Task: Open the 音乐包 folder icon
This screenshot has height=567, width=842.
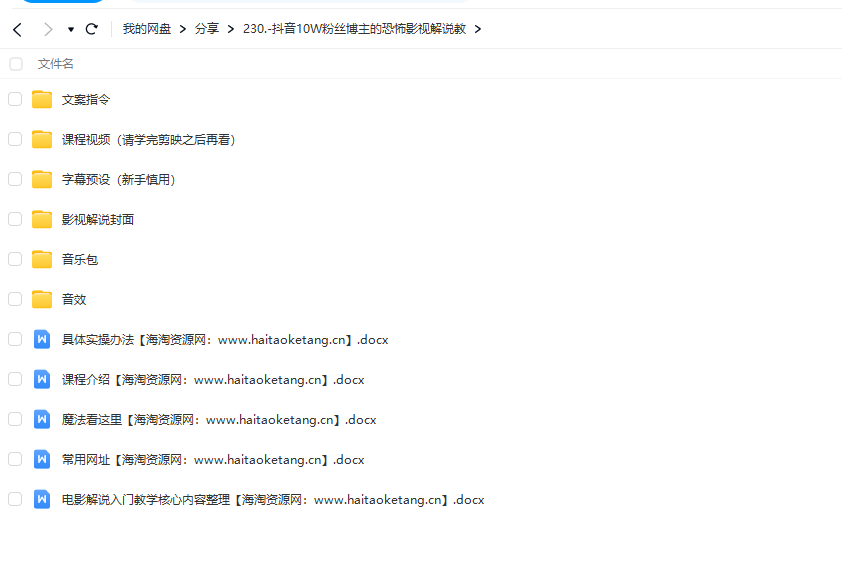Action: pyautogui.click(x=41, y=259)
